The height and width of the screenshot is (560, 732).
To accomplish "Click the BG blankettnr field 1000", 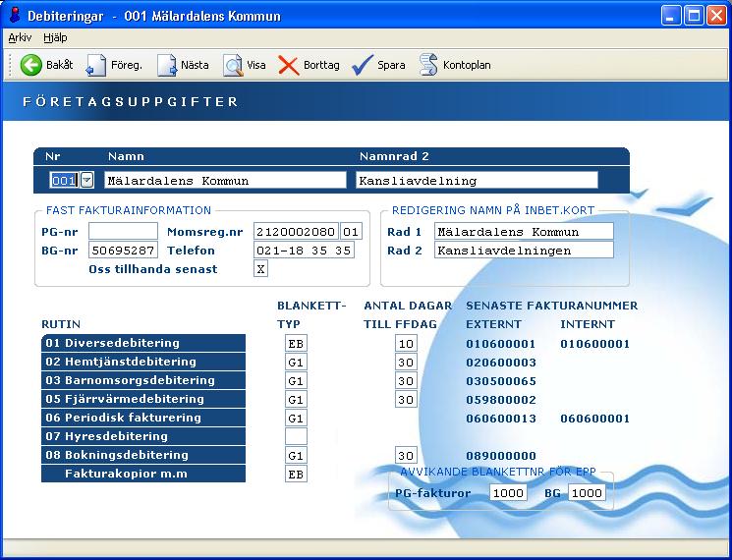I will [587, 493].
